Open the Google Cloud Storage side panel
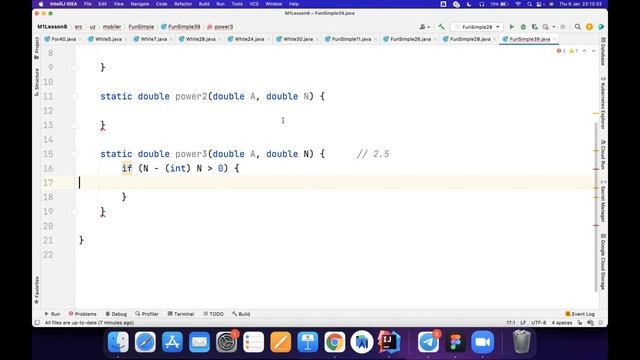This screenshot has height=360, width=640. click(603, 261)
